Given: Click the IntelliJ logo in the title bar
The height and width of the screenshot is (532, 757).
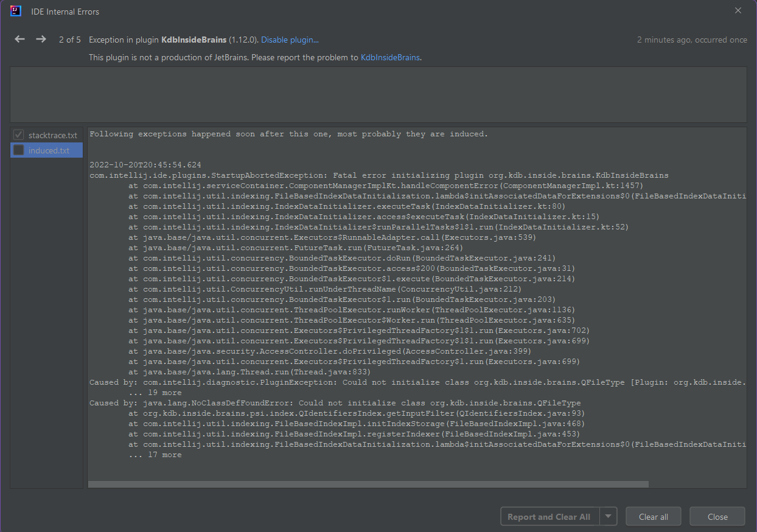Looking at the screenshot, I should coord(16,11).
